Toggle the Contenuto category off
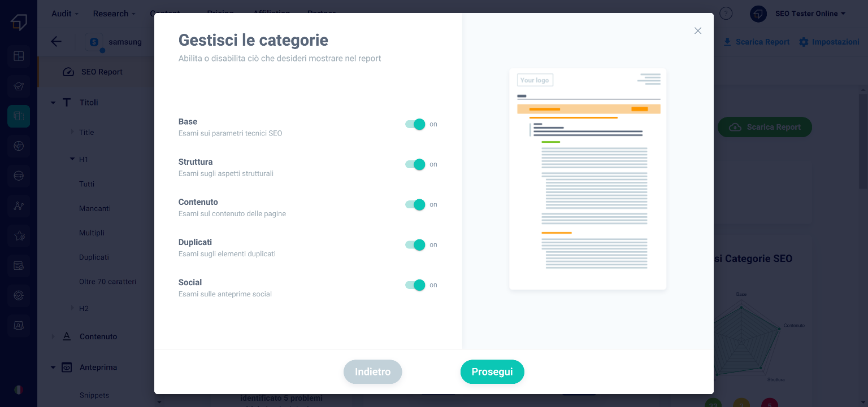The image size is (868, 407). click(x=415, y=204)
